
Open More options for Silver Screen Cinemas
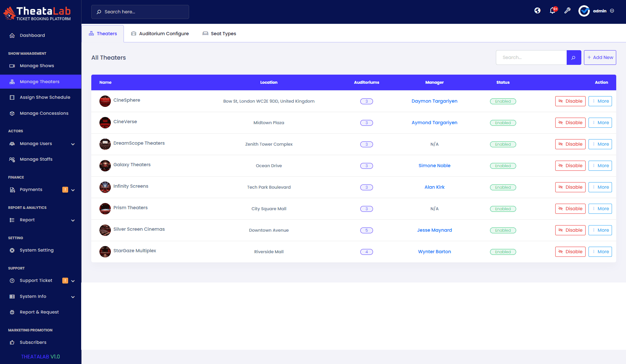coord(600,230)
